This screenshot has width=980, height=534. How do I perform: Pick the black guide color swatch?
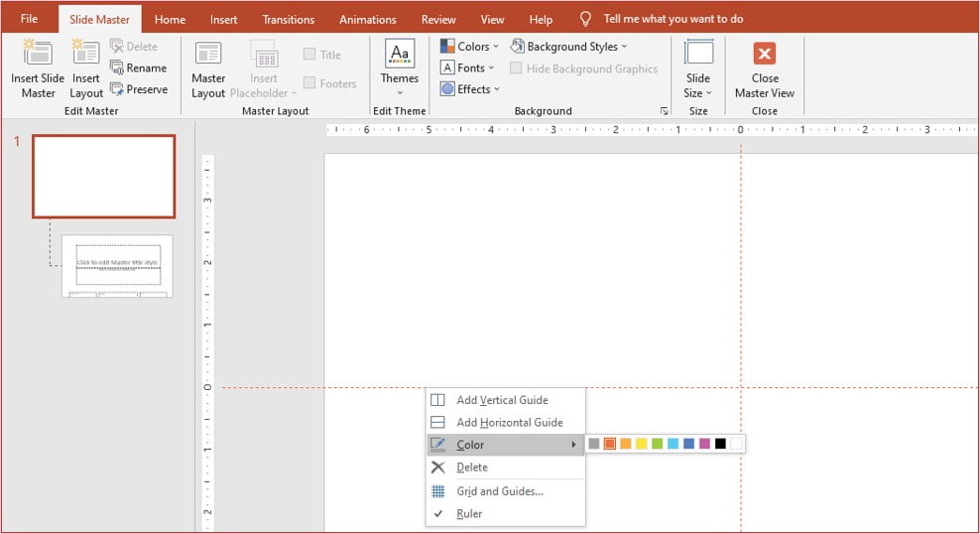point(720,444)
